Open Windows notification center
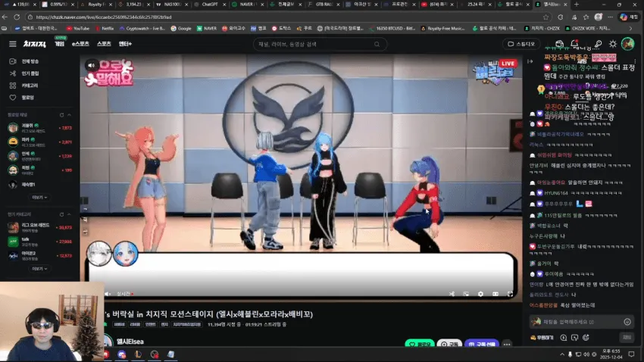644x362 pixels. click(x=631, y=354)
